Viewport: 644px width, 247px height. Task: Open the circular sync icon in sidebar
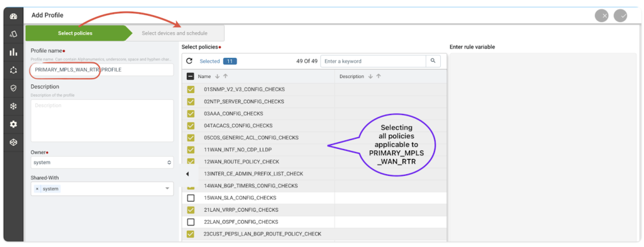(14, 70)
